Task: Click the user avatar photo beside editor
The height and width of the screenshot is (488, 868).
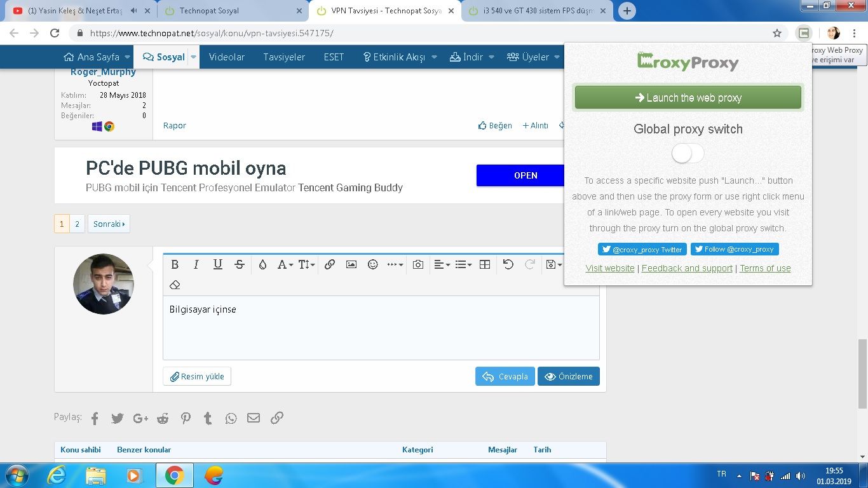Action: 104,284
